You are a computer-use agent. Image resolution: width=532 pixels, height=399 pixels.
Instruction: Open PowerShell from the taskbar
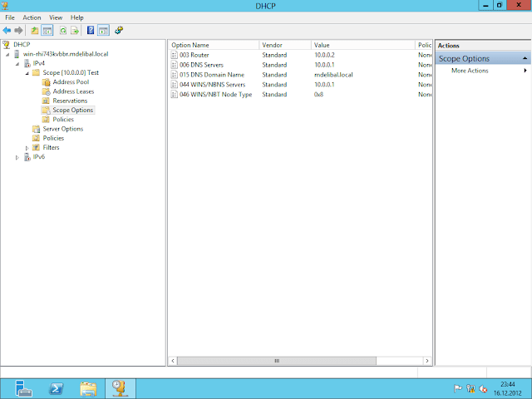coord(56,388)
